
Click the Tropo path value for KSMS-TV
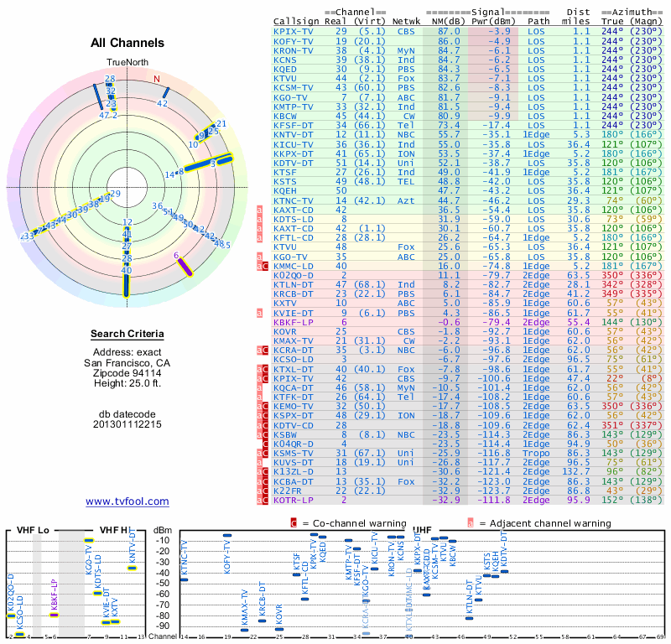coord(536,453)
